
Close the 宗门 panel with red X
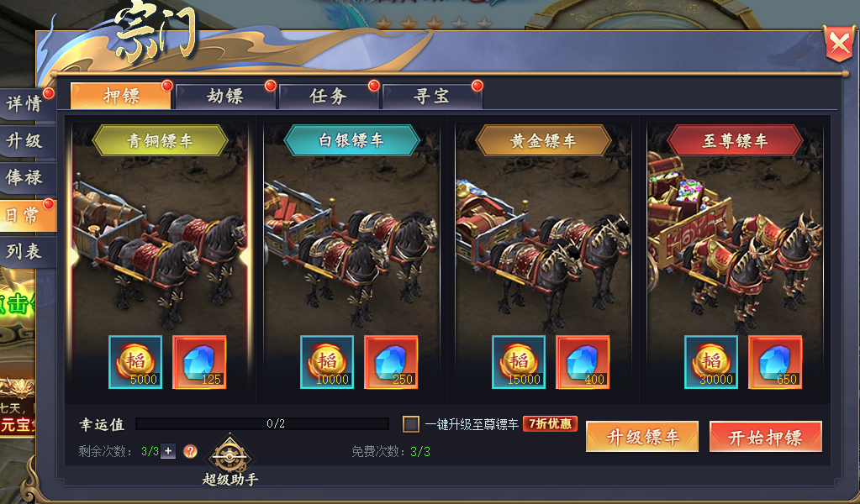[x=839, y=43]
